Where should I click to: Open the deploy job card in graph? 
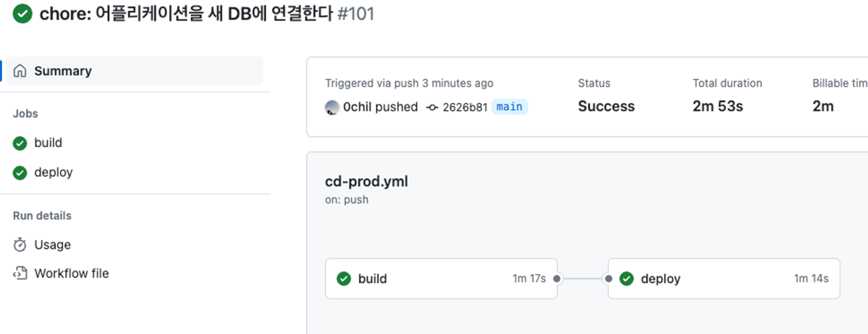click(724, 279)
